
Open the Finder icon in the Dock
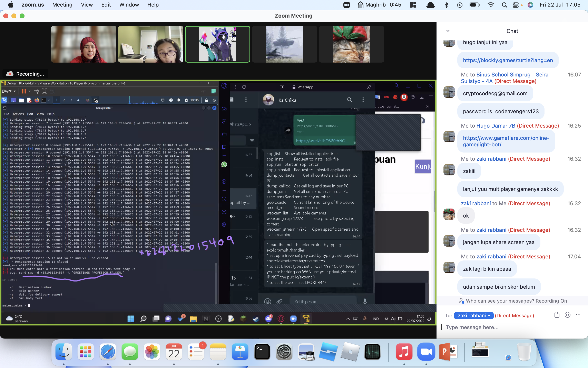tap(64, 352)
